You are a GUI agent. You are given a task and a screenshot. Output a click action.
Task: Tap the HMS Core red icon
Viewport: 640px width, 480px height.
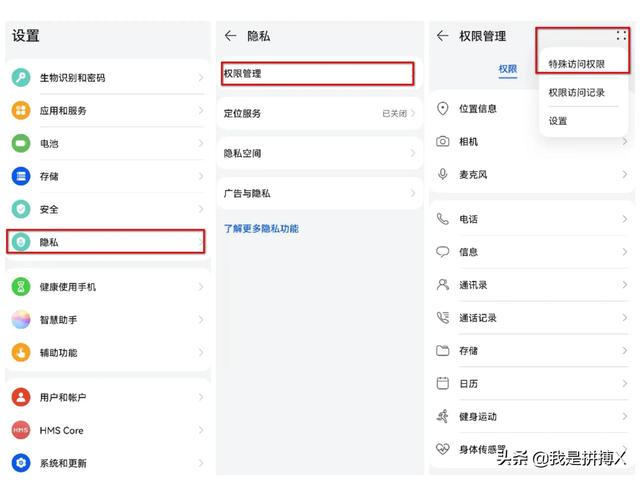point(21,430)
